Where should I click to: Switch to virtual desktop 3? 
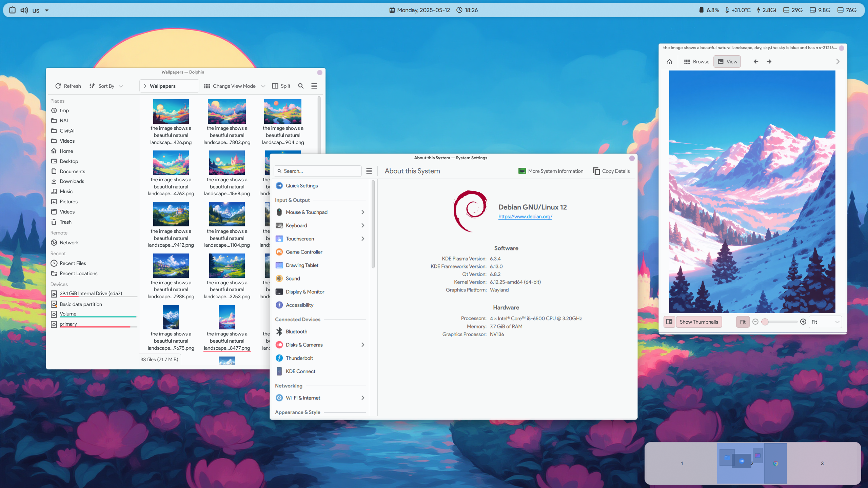point(822,463)
